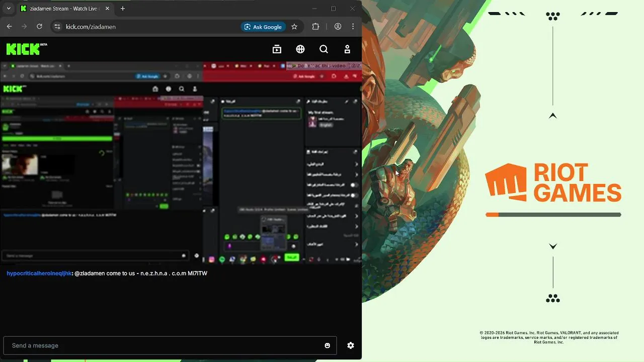Image resolution: width=644 pixels, height=362 pixels.
Task: Click the green button above streamed taskbar
Action: pos(292,257)
